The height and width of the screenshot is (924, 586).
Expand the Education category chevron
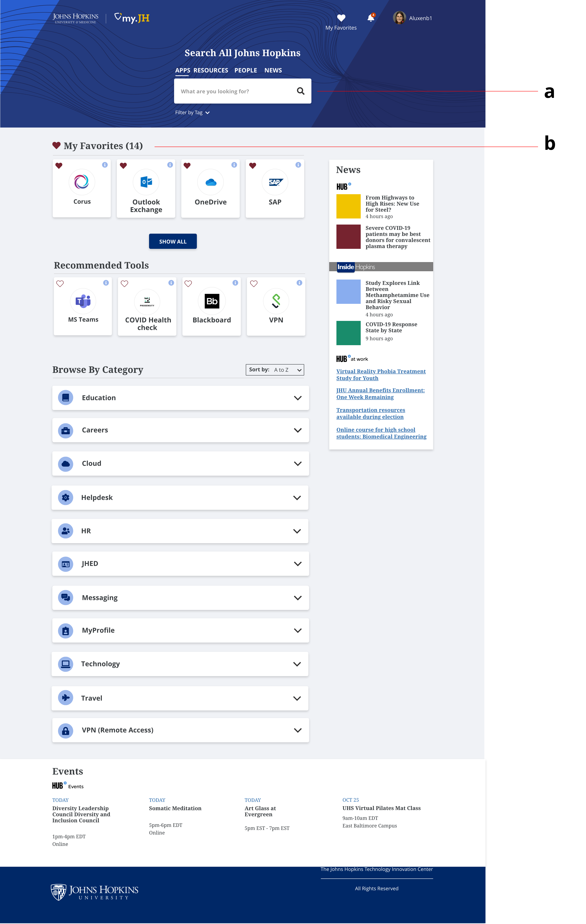tap(297, 398)
